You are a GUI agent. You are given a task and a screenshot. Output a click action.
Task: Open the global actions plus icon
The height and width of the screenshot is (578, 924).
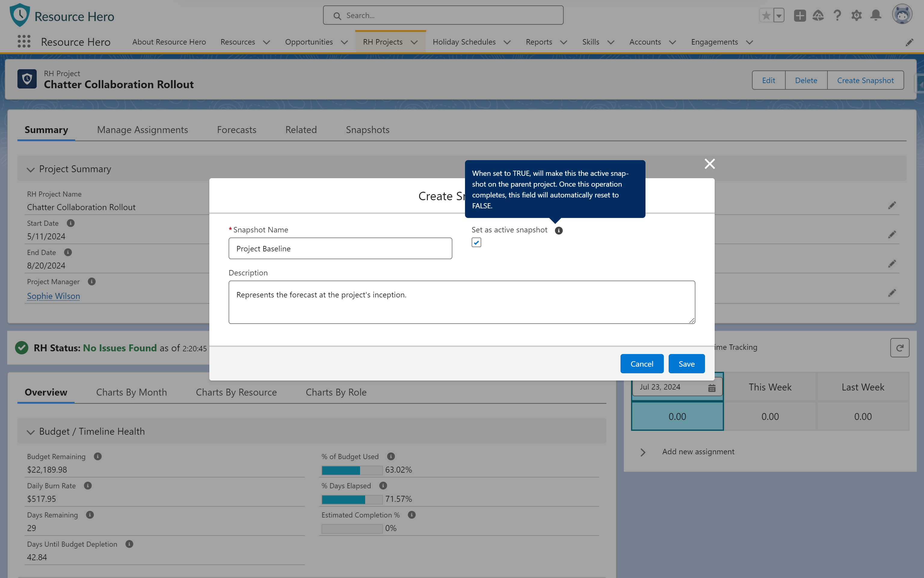coord(799,15)
